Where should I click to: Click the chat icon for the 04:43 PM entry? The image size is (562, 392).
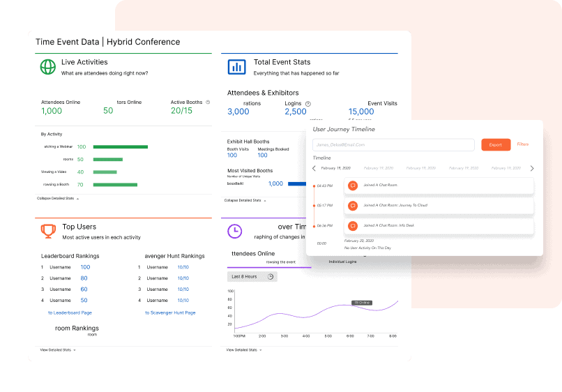[x=353, y=186]
